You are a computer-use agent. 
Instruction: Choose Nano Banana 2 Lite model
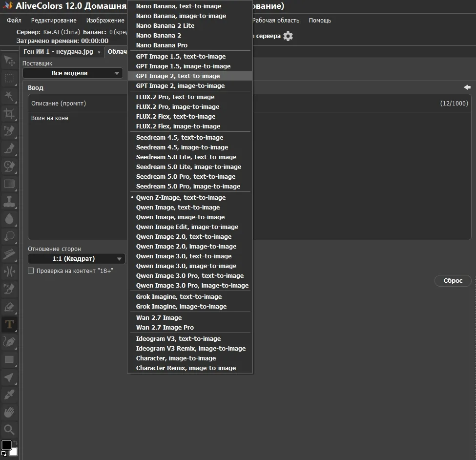pos(190,25)
